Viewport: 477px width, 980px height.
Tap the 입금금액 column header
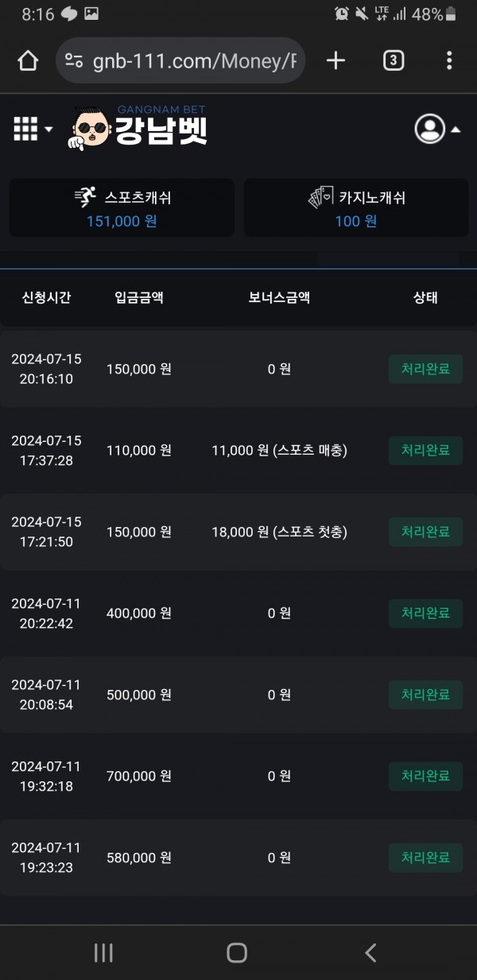tap(139, 298)
